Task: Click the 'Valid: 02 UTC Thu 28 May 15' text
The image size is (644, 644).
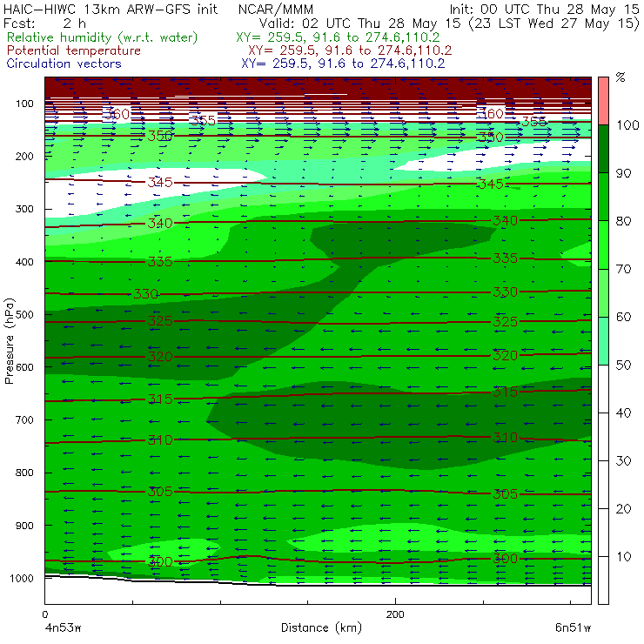Action: (x=359, y=23)
